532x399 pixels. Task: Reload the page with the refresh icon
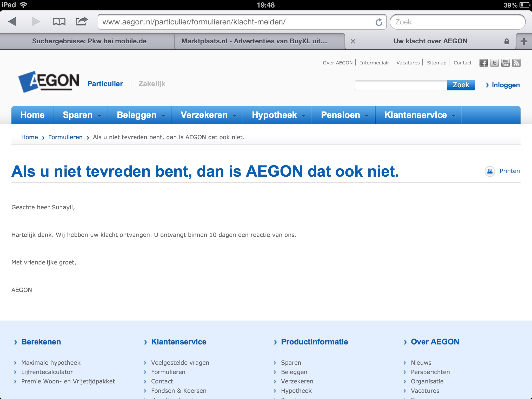(x=379, y=22)
